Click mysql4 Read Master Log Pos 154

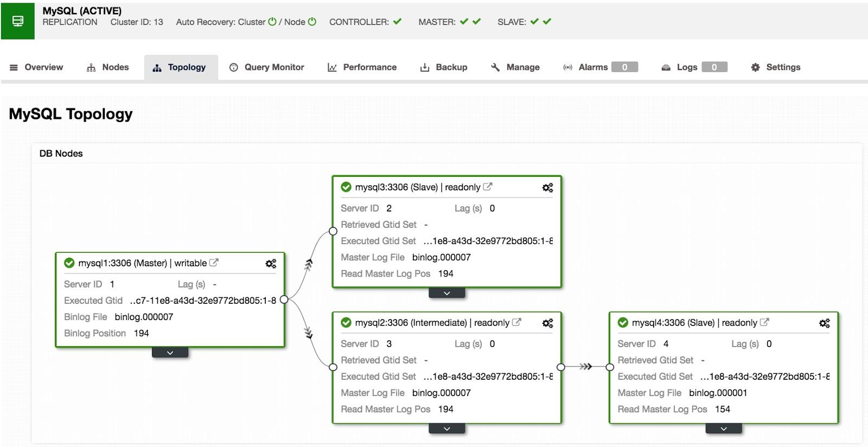coord(723,409)
